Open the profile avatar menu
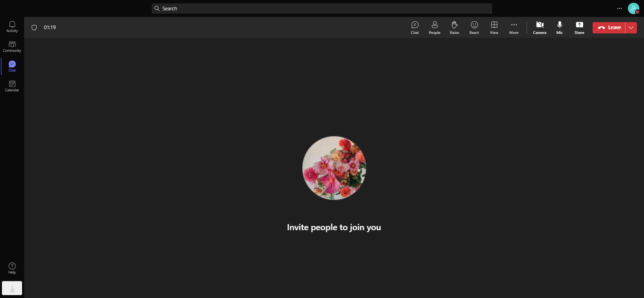 point(633,8)
